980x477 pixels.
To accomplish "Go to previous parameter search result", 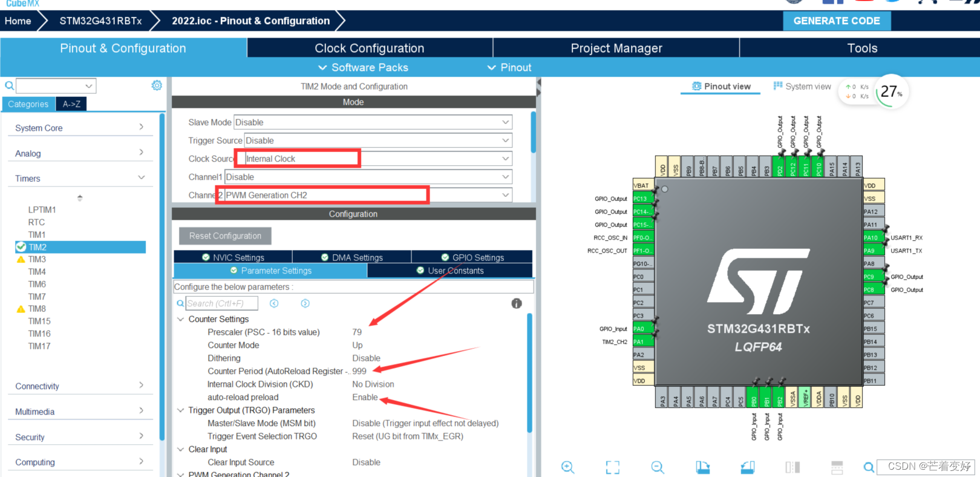I will [x=274, y=303].
